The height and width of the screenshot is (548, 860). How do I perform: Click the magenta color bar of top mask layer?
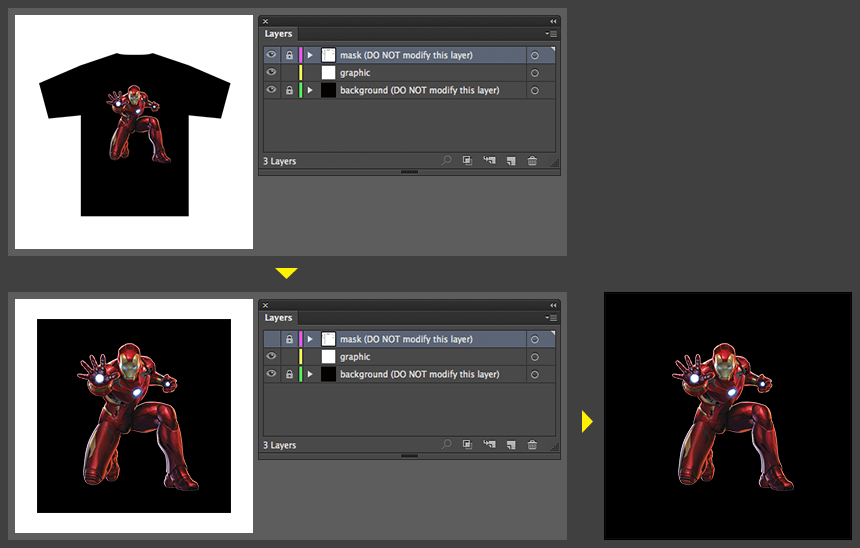[x=300, y=55]
